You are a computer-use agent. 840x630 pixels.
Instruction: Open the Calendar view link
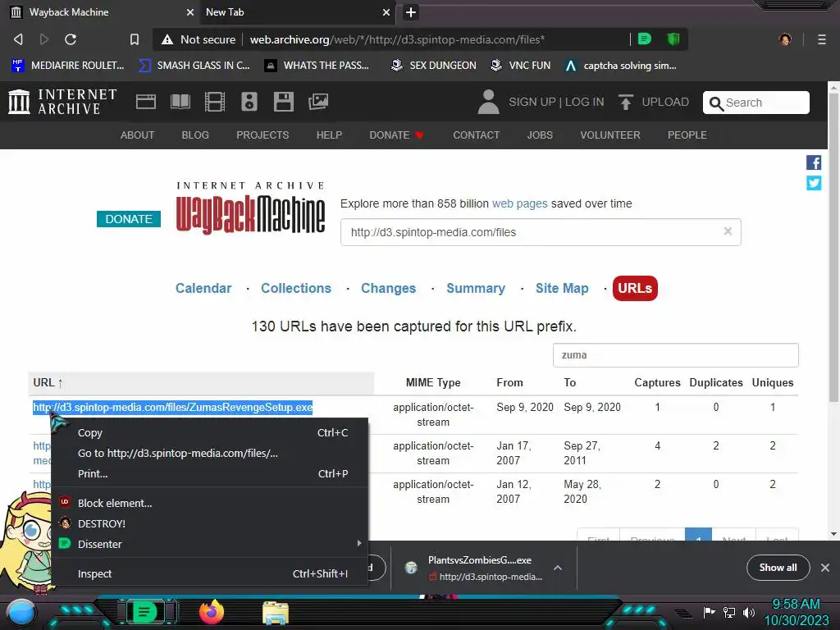[203, 288]
